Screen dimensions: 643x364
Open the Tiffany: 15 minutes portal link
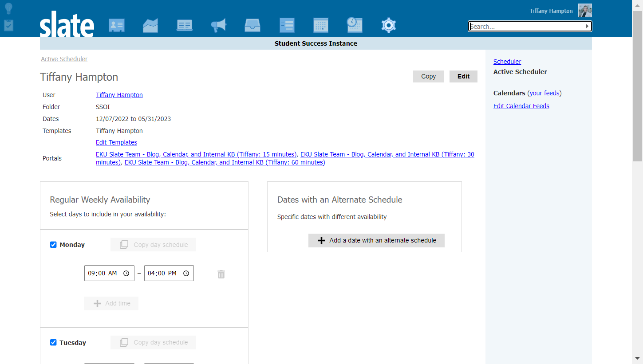[x=196, y=154]
